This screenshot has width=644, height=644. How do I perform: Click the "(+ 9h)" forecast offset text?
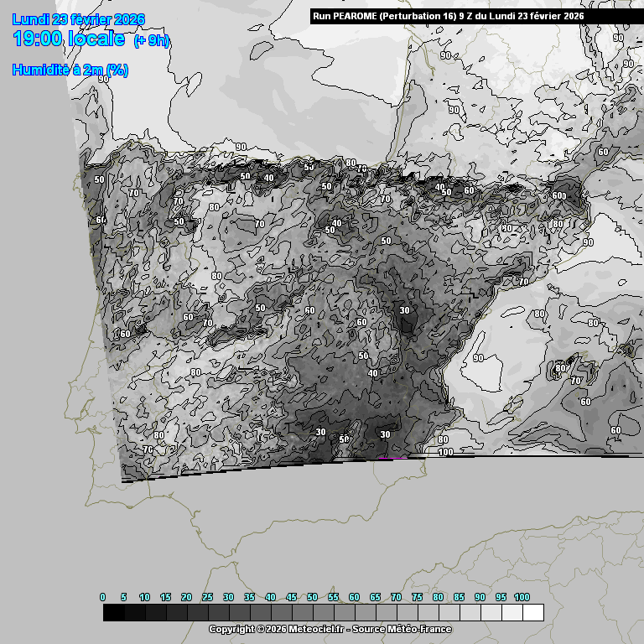tap(152, 41)
